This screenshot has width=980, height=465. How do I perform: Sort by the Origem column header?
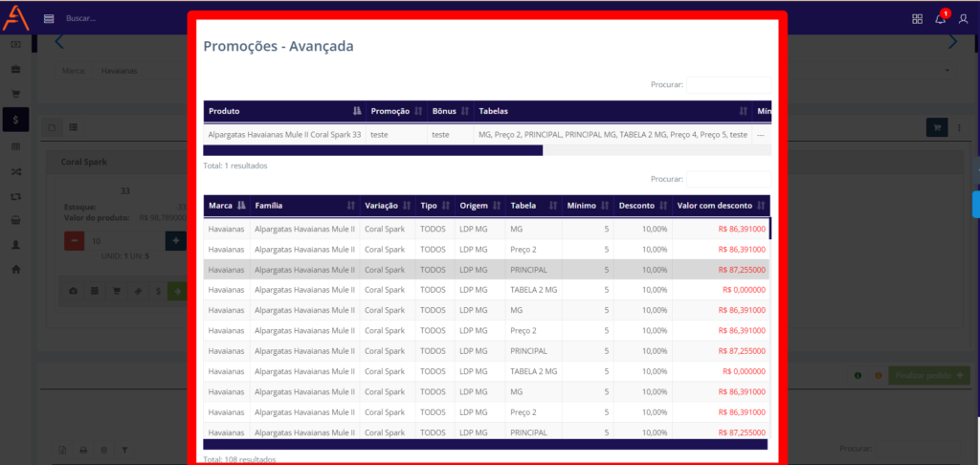pos(480,206)
